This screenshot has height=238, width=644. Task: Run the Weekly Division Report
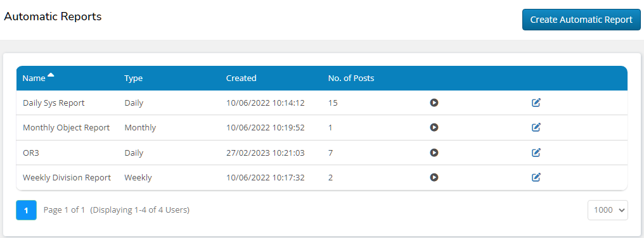tap(434, 177)
